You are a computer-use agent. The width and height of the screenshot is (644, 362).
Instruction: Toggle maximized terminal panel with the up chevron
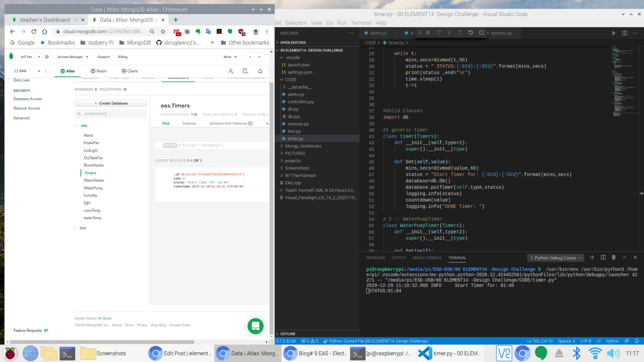coord(624,257)
